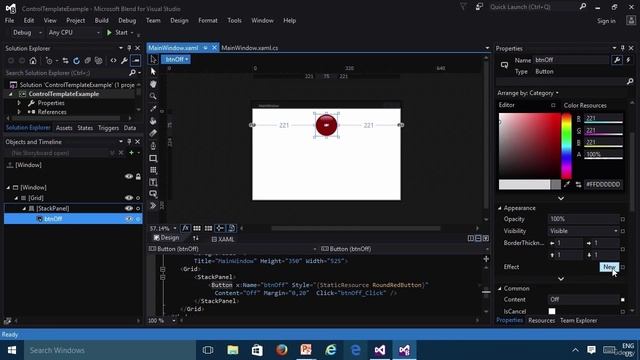
Task: Switch to the Assets tab
Action: [64, 128]
